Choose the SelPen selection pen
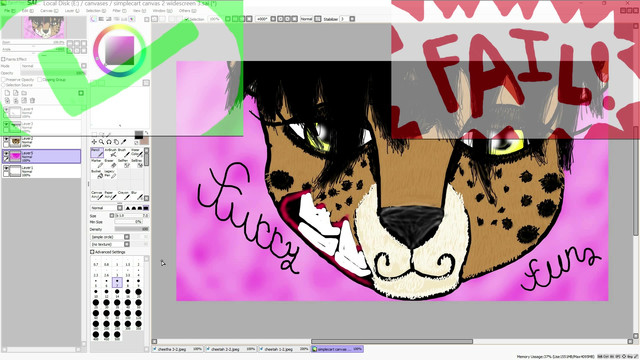640x360 pixels. point(124,163)
